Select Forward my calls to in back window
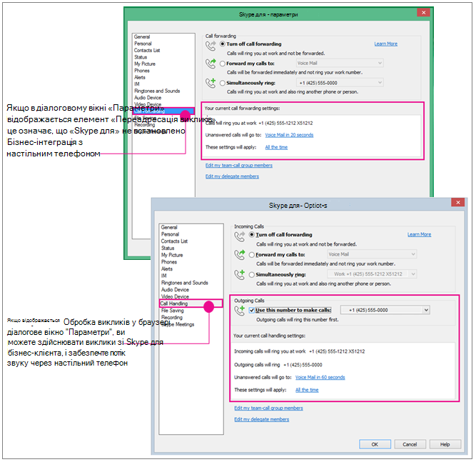 223,64
